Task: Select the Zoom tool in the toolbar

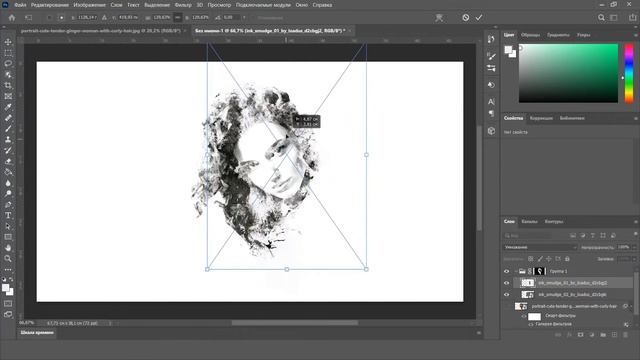Action: (8, 259)
